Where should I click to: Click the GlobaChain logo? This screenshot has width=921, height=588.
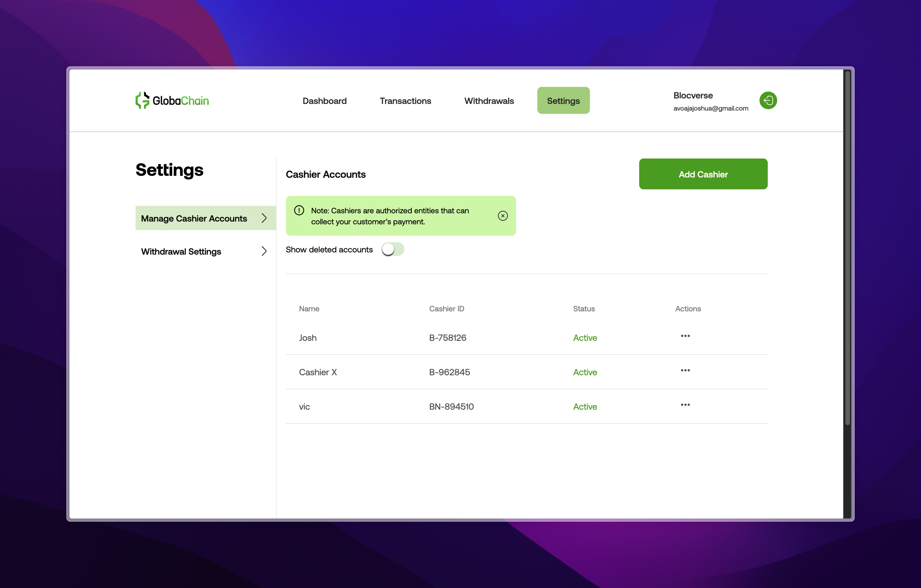tap(172, 100)
